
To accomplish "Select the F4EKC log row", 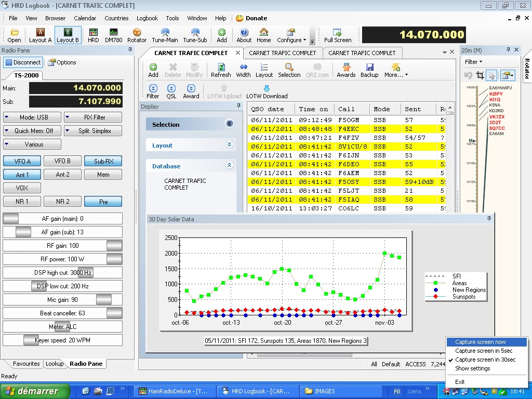I will pyautogui.click(x=347, y=129).
